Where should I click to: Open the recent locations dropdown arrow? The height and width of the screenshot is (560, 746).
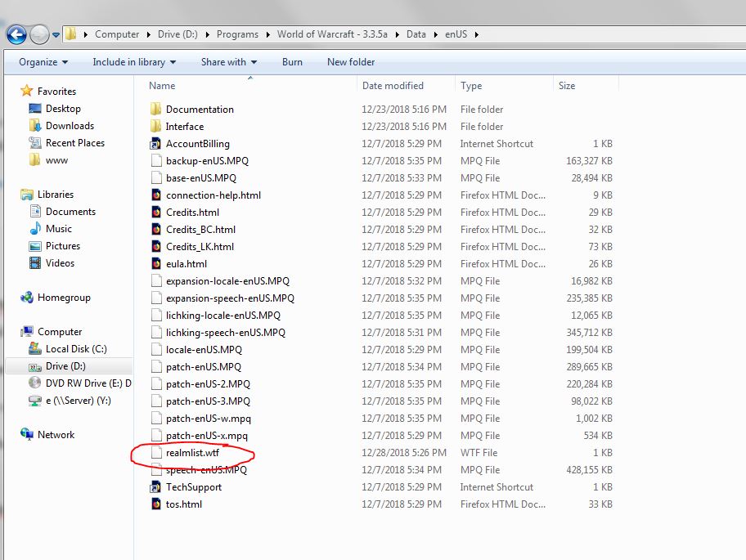pos(56,34)
